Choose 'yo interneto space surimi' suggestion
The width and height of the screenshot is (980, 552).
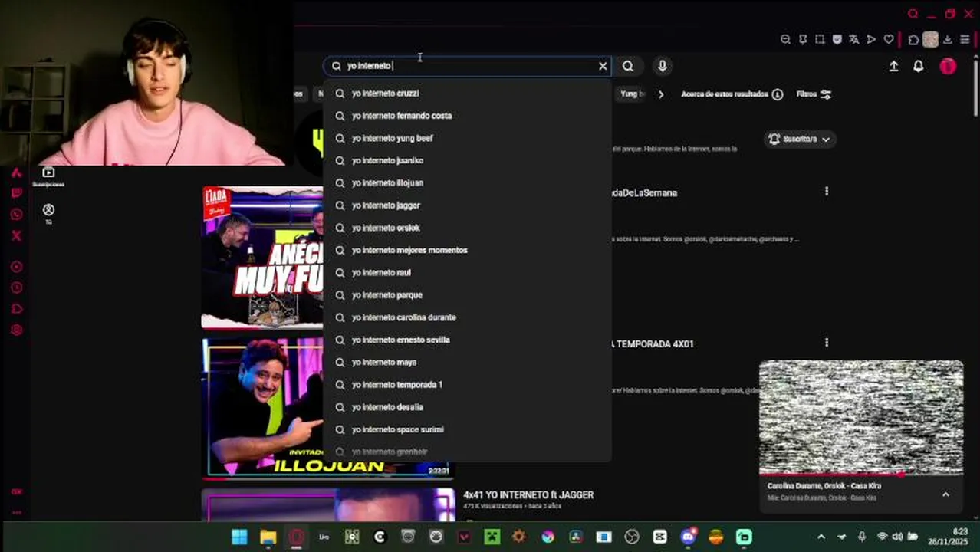[467, 429]
